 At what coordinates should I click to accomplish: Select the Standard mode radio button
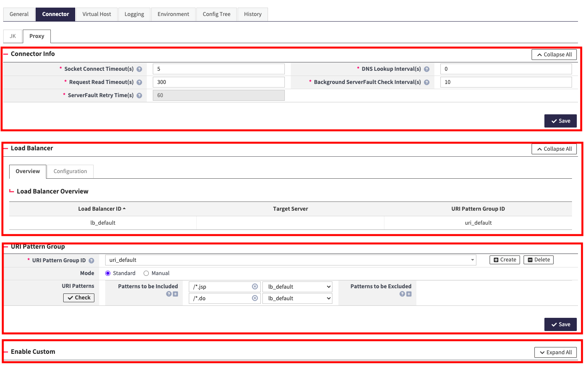(x=107, y=273)
